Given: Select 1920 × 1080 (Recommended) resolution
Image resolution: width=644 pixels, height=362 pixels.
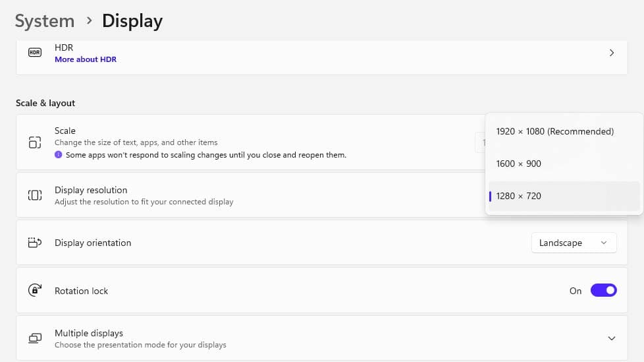Looking at the screenshot, I should tap(554, 131).
